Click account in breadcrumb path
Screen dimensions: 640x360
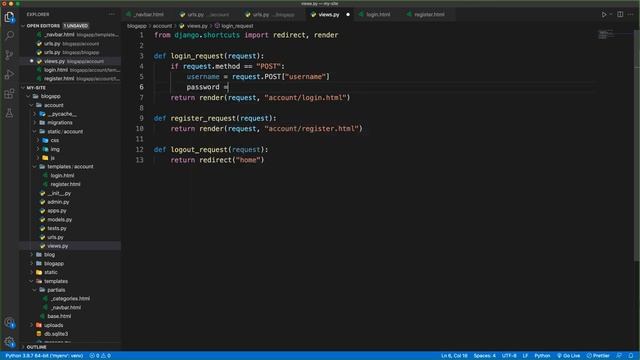click(162, 26)
